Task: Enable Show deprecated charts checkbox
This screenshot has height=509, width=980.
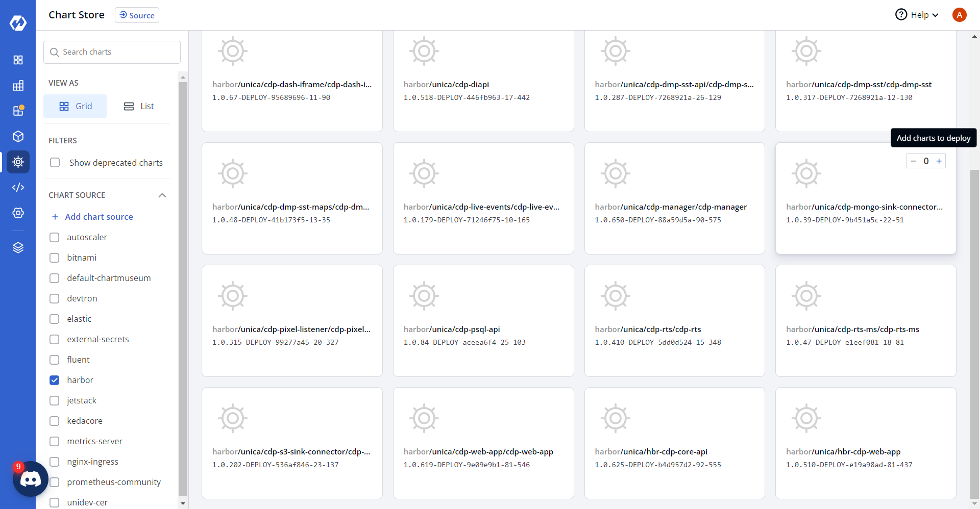Action: (55, 163)
